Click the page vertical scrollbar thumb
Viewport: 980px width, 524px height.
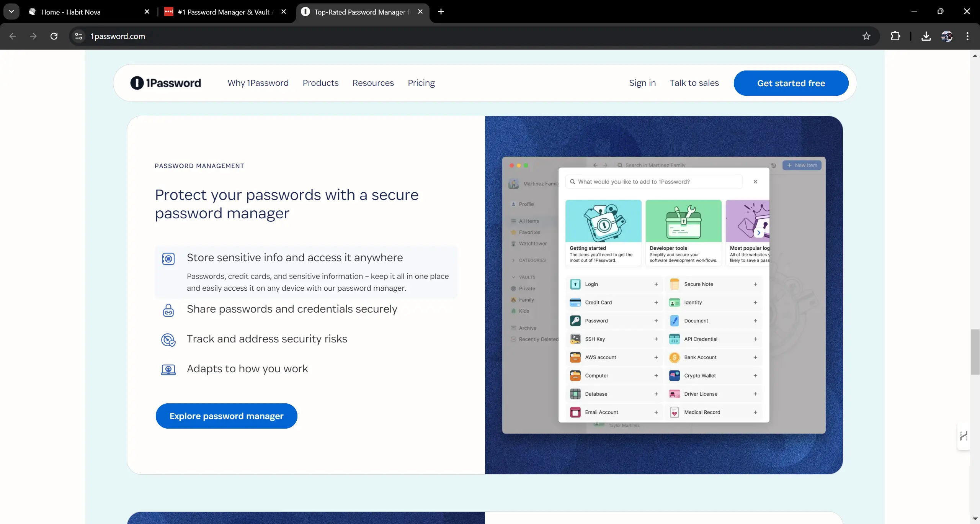click(x=975, y=352)
